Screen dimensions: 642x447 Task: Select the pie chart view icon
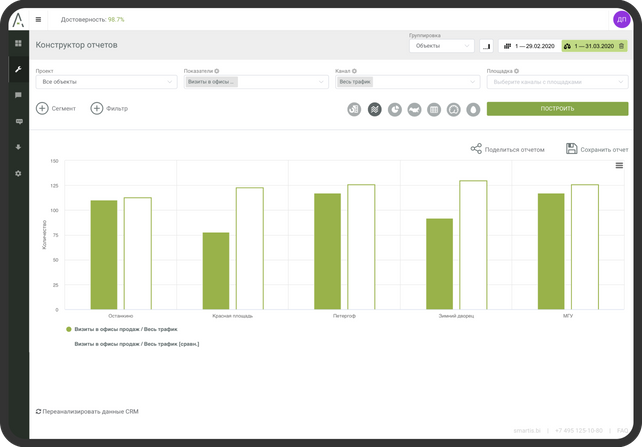point(394,109)
